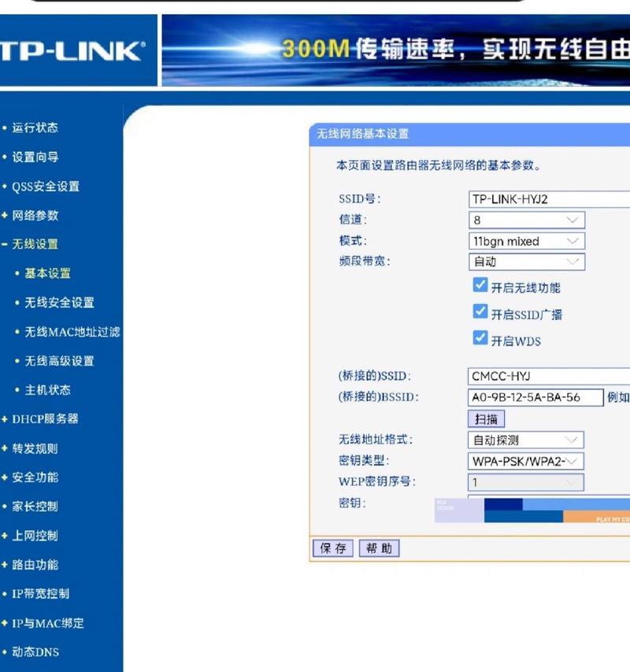Click the SSID号 input field
This screenshot has height=672, width=630.
click(x=549, y=199)
